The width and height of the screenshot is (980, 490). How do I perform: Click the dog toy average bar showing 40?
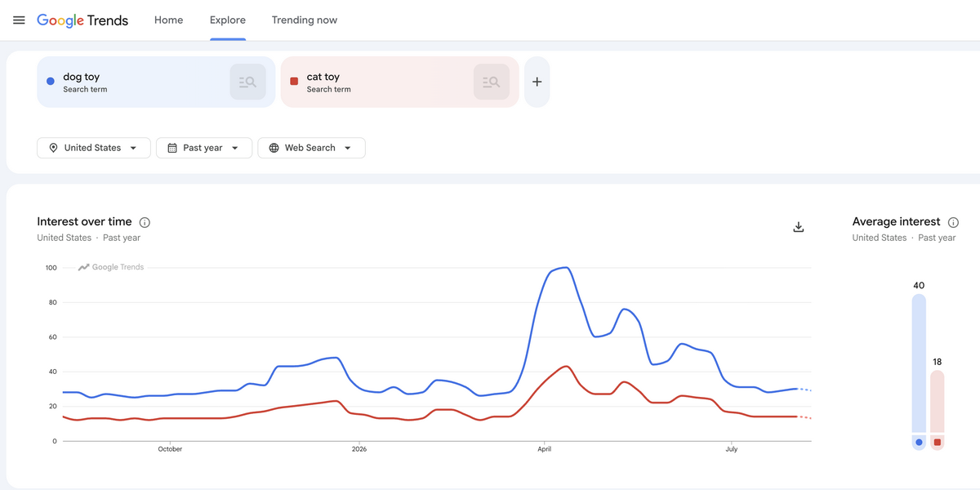coord(919,363)
